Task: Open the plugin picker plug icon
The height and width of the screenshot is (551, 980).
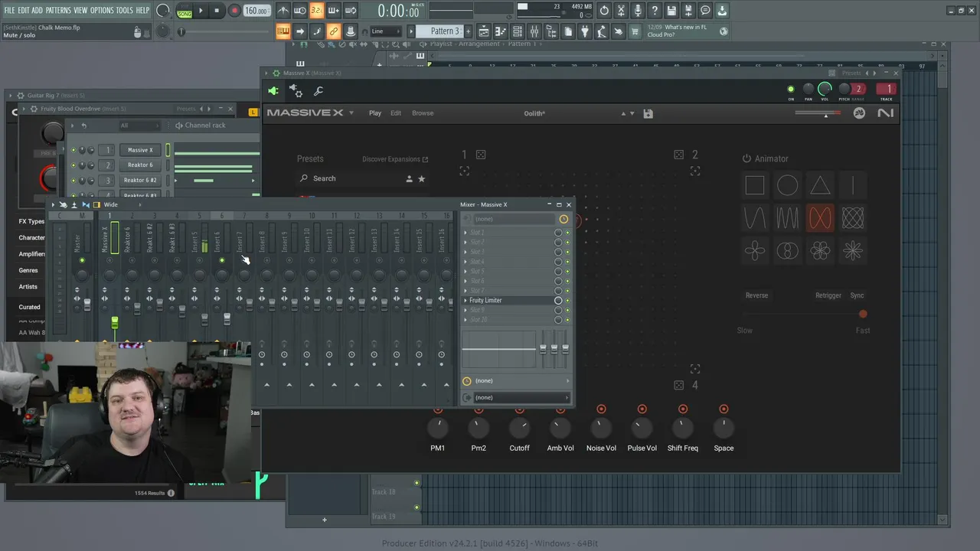Action: coord(585,31)
